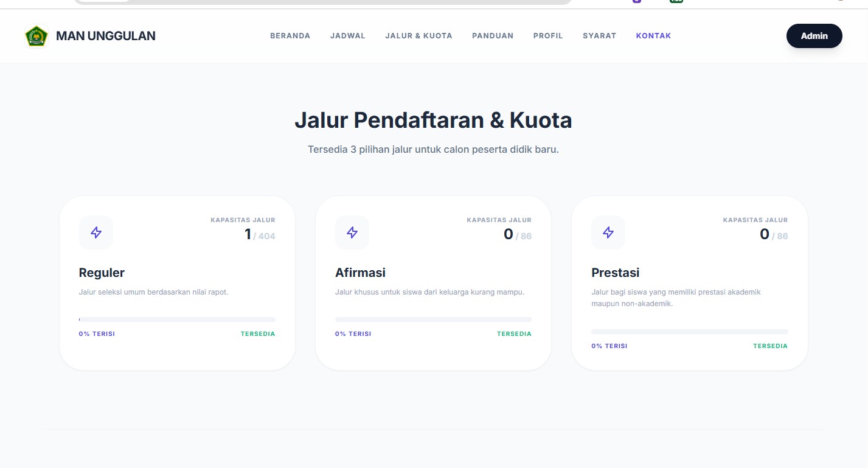Click the MAN UNGGULAN brand title
This screenshot has height=468, width=868.
click(x=106, y=36)
